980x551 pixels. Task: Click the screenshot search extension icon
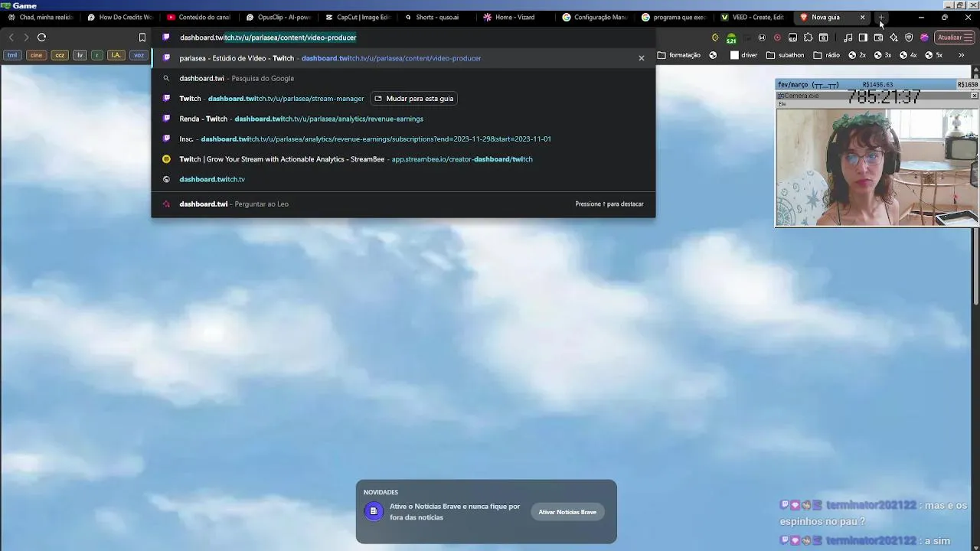point(823,37)
